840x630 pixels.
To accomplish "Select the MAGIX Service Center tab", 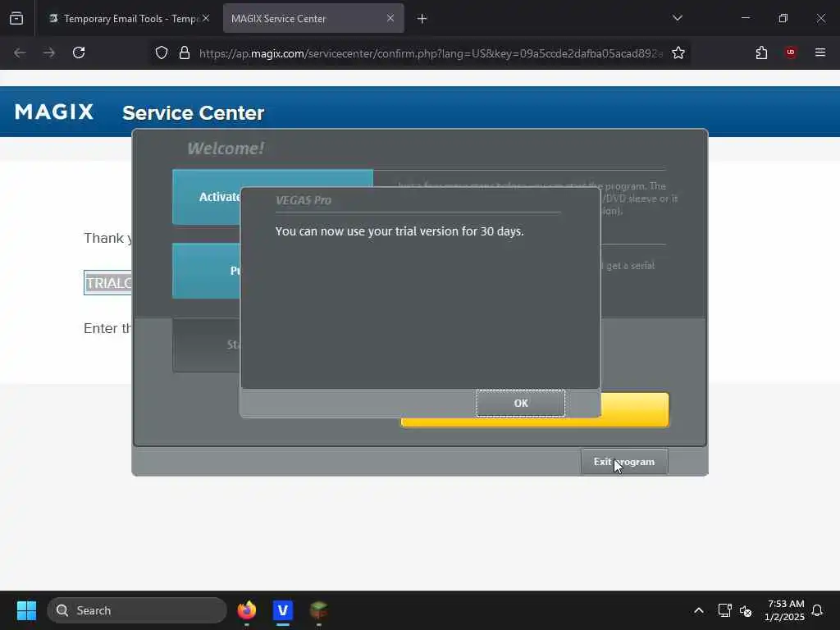I will 305,19.
